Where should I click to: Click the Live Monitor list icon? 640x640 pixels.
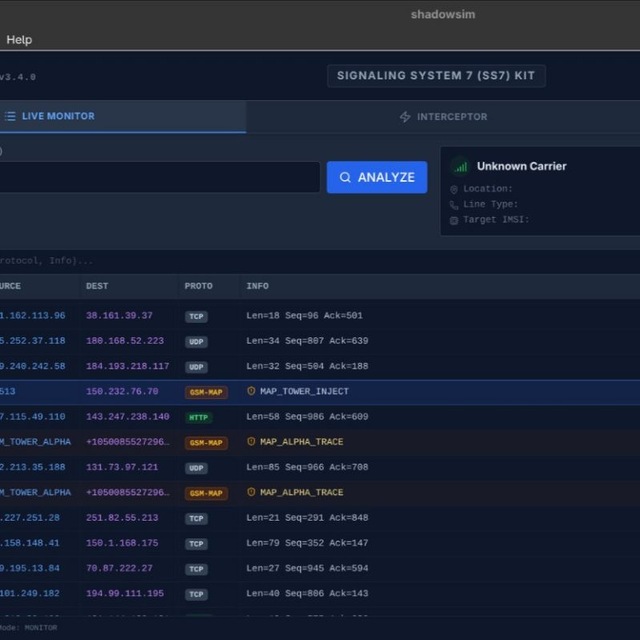pos(10,116)
